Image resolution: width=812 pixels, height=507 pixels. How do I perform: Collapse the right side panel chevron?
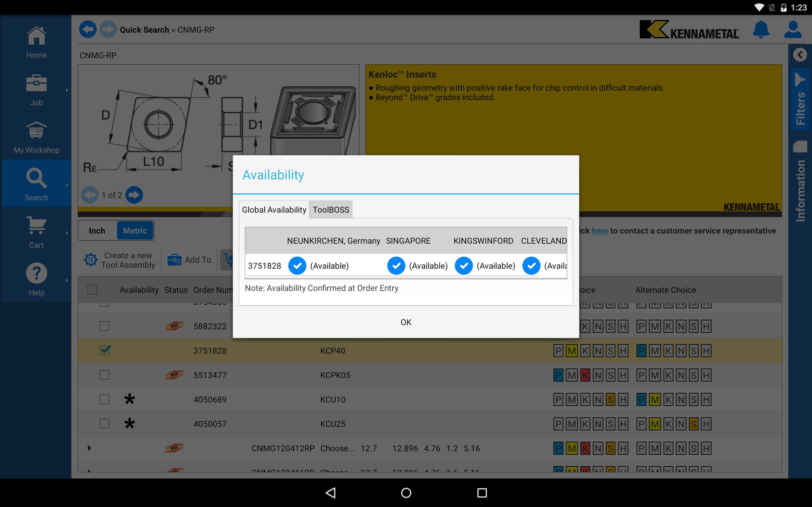800,55
